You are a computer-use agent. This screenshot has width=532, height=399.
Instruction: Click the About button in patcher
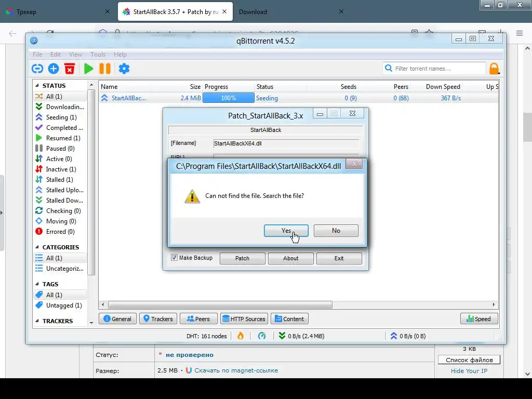click(x=290, y=258)
